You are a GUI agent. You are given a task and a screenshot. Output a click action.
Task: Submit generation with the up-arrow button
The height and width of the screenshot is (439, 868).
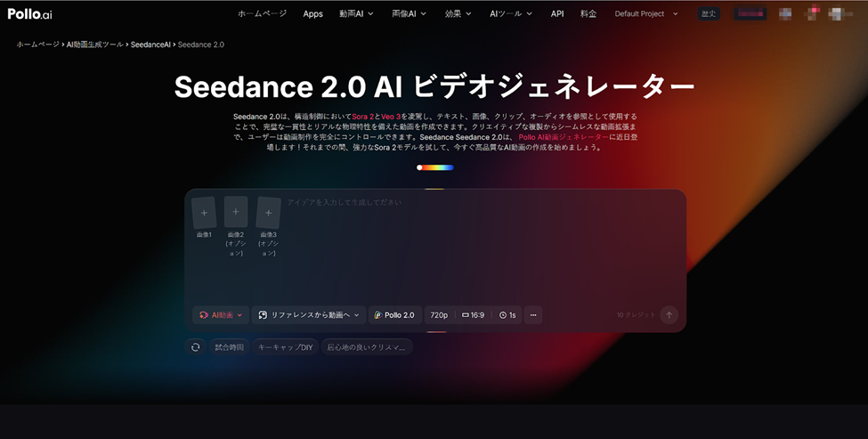tap(669, 315)
